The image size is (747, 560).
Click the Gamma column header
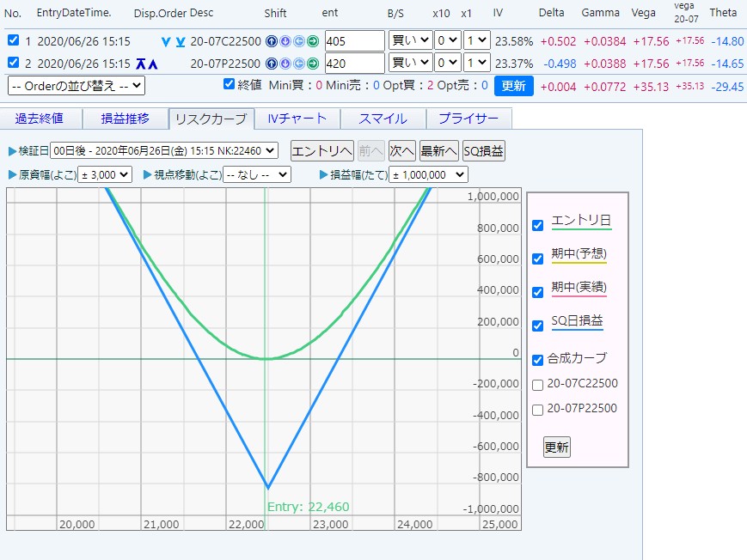pos(600,13)
